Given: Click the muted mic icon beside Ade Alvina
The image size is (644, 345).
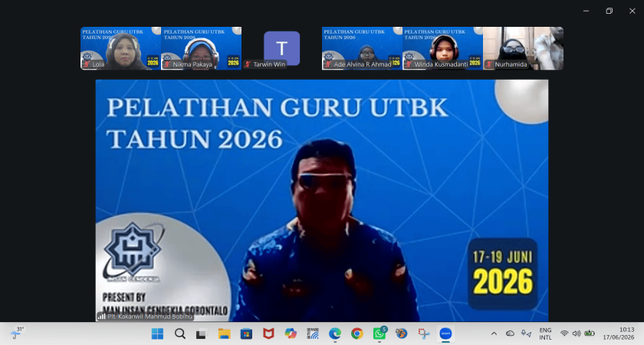Looking at the screenshot, I should [328, 64].
